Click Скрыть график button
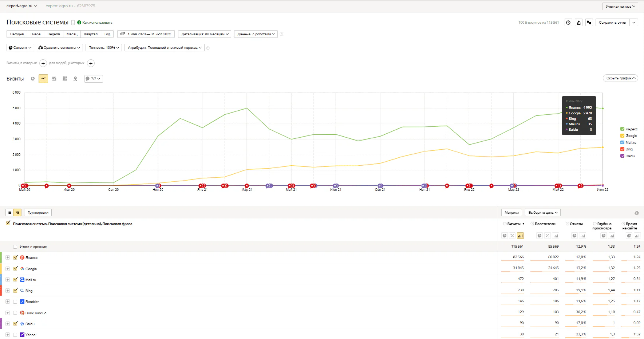The image size is (644, 339). (620, 78)
